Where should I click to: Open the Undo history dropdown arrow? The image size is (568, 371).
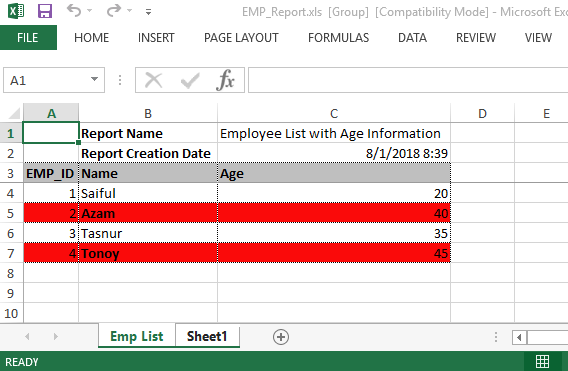89,11
